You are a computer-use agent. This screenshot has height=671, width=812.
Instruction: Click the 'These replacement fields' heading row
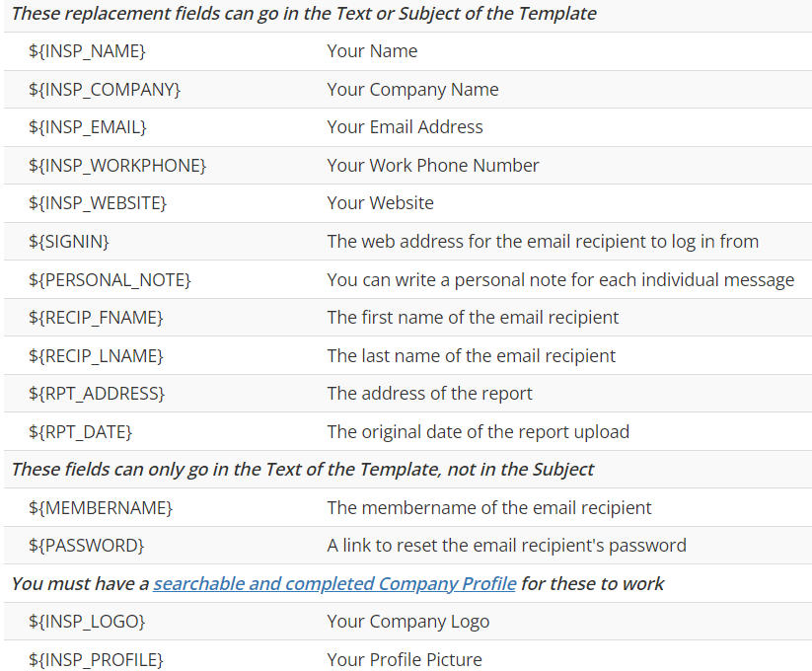[304, 14]
